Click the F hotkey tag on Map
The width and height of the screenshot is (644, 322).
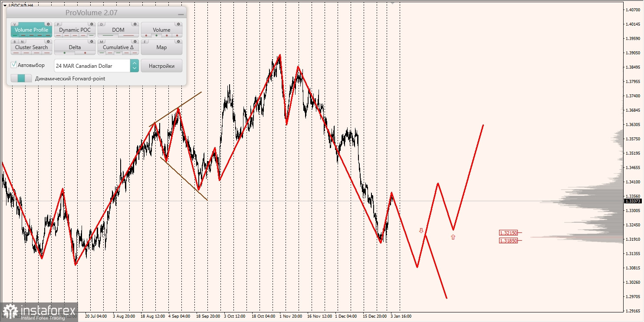pyautogui.click(x=145, y=42)
